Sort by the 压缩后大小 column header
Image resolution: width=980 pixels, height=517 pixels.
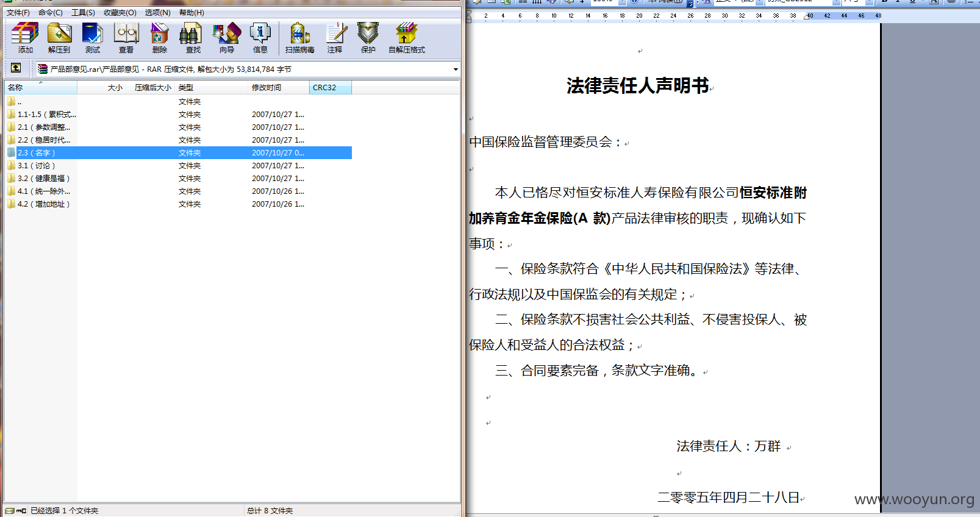pyautogui.click(x=151, y=88)
